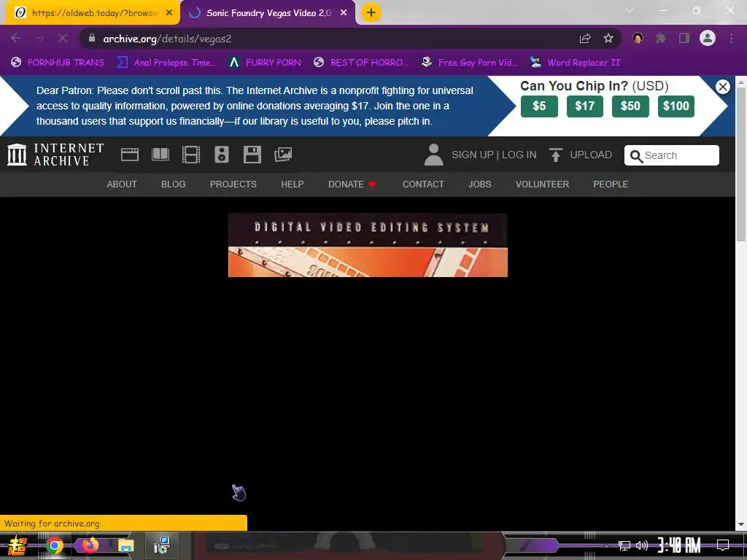
Task: Stop loading the page with the X button
Action: pos(63,39)
